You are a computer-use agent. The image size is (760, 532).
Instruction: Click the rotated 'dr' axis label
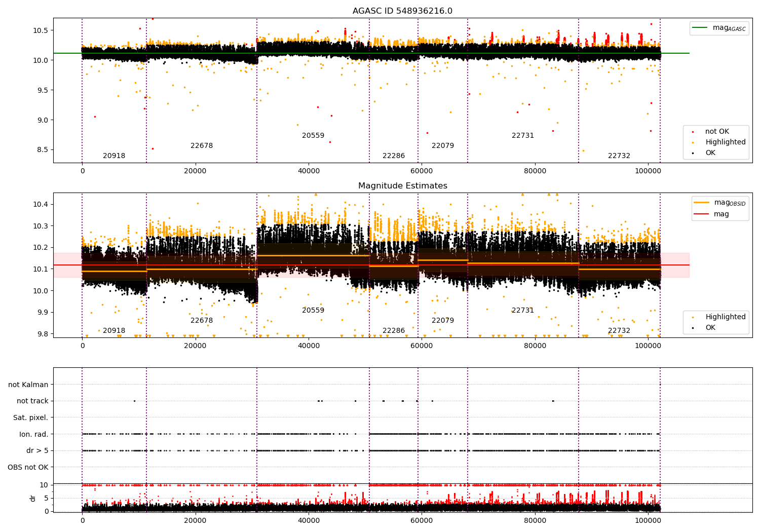point(33,498)
